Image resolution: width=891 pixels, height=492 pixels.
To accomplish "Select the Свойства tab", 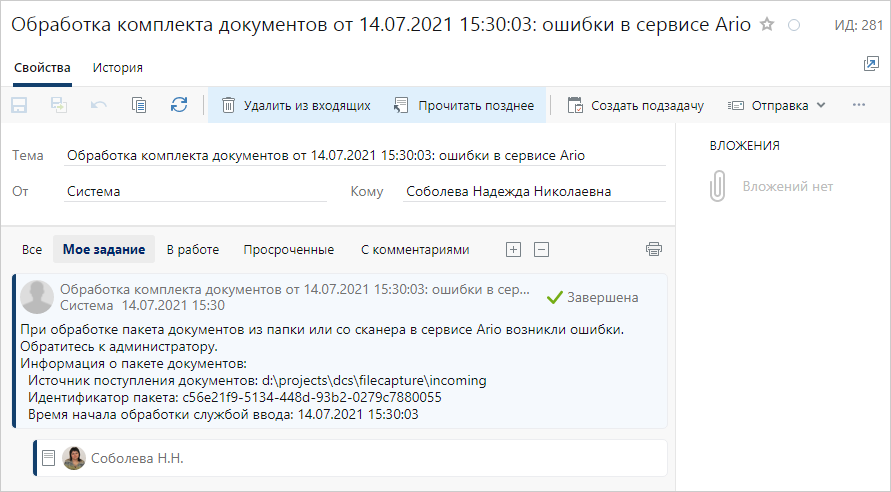I will click(42, 68).
